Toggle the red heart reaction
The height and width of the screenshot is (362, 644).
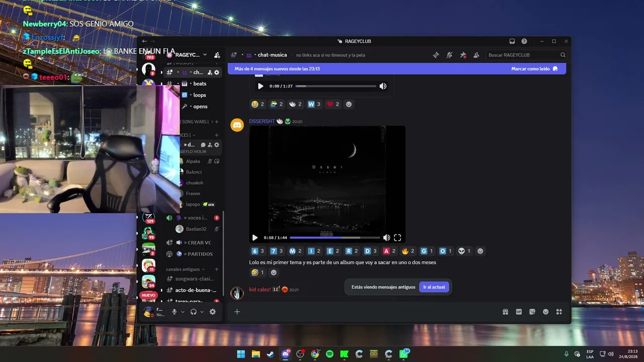pyautogui.click(x=333, y=104)
